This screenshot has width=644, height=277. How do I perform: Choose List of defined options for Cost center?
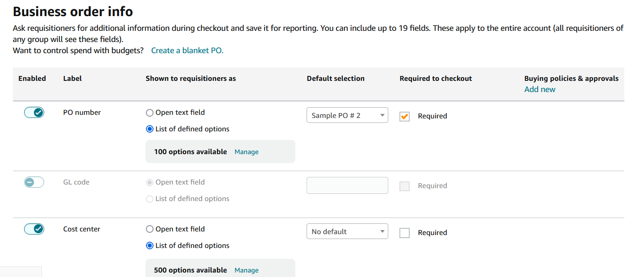(150, 246)
